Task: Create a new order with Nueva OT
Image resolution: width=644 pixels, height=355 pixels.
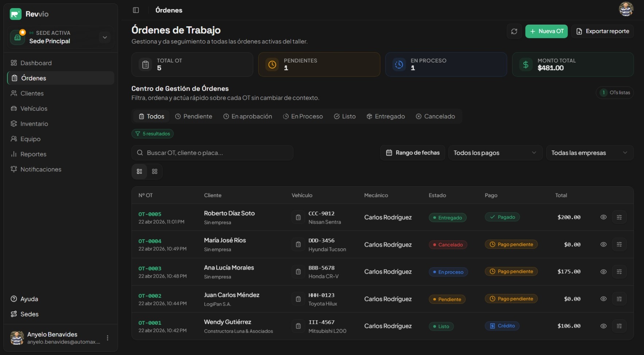Action: (x=546, y=31)
